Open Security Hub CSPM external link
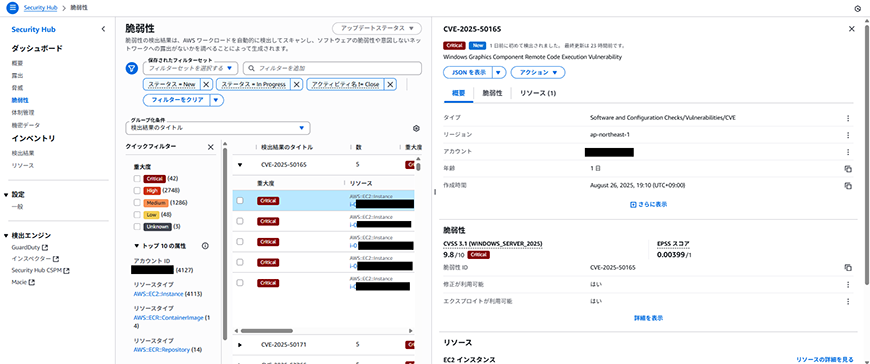The width and height of the screenshot is (870, 364). (x=41, y=271)
